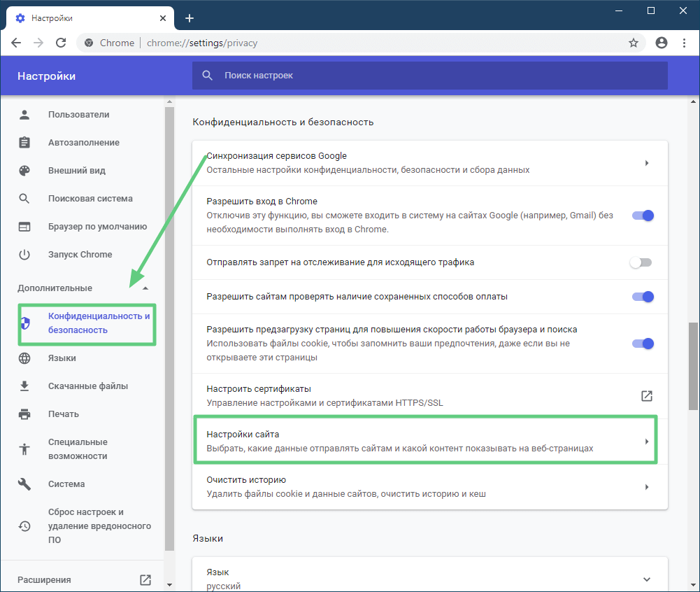Open Языки in the sidebar
The height and width of the screenshot is (592, 700).
coord(62,358)
